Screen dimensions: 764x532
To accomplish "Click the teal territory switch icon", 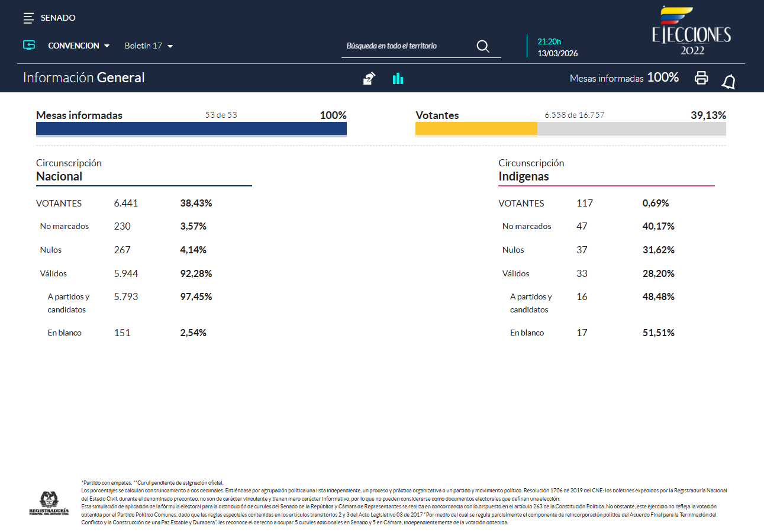I will [29, 46].
